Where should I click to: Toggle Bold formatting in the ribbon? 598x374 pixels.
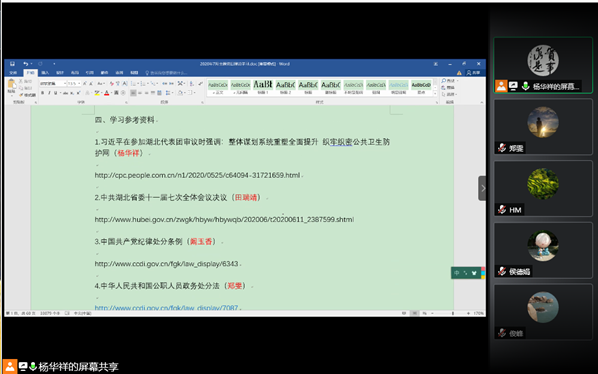pos(42,93)
